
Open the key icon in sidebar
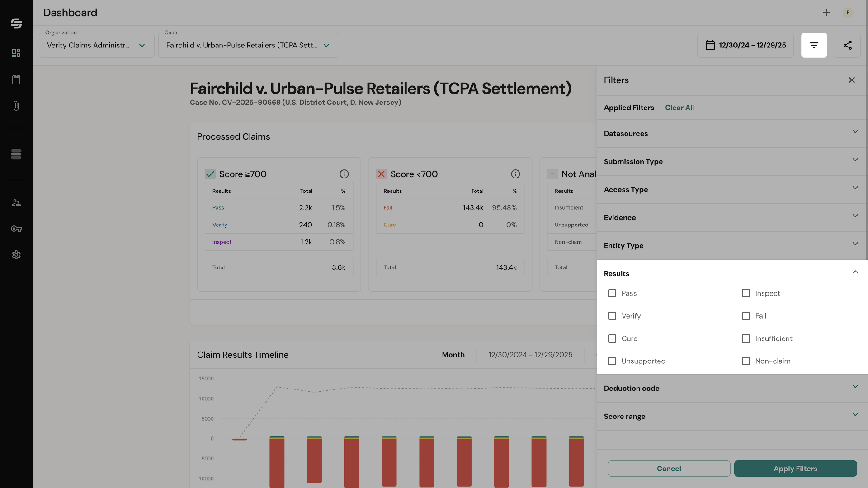pos(16,229)
